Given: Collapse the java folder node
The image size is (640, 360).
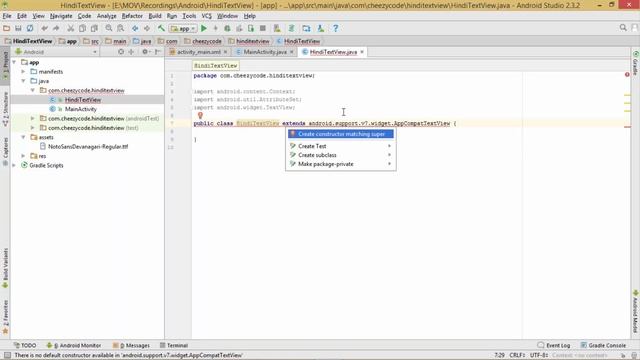Looking at the screenshot, I should pos(23,81).
